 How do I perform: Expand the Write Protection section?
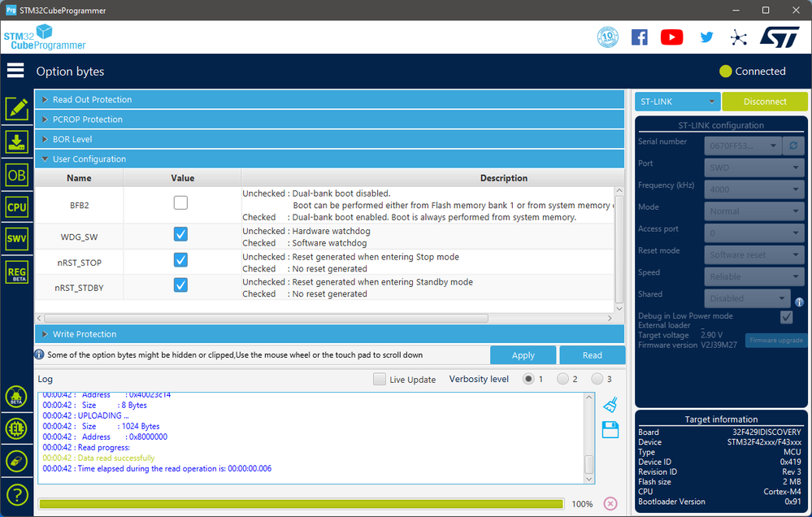(329, 334)
